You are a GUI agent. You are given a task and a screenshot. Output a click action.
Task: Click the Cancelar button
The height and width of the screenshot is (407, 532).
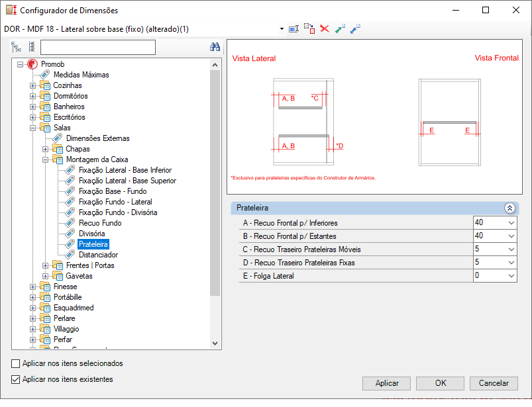494,383
